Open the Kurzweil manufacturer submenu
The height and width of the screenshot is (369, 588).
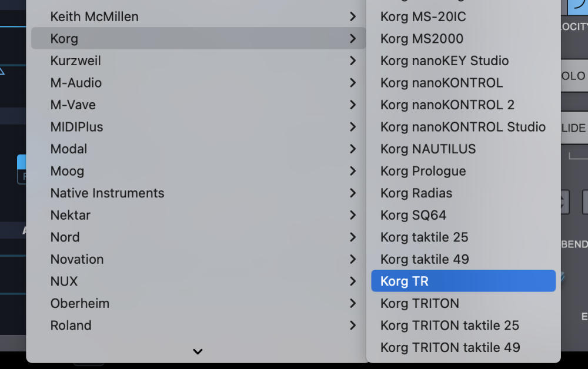coord(75,61)
